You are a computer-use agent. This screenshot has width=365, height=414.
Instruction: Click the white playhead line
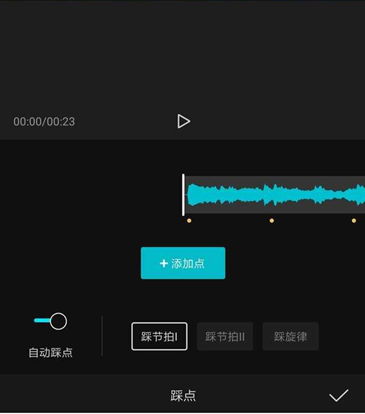[183, 195]
